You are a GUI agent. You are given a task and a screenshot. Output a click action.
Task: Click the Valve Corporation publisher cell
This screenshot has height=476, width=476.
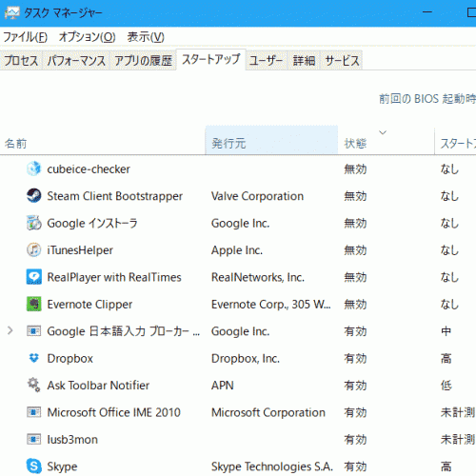click(257, 196)
